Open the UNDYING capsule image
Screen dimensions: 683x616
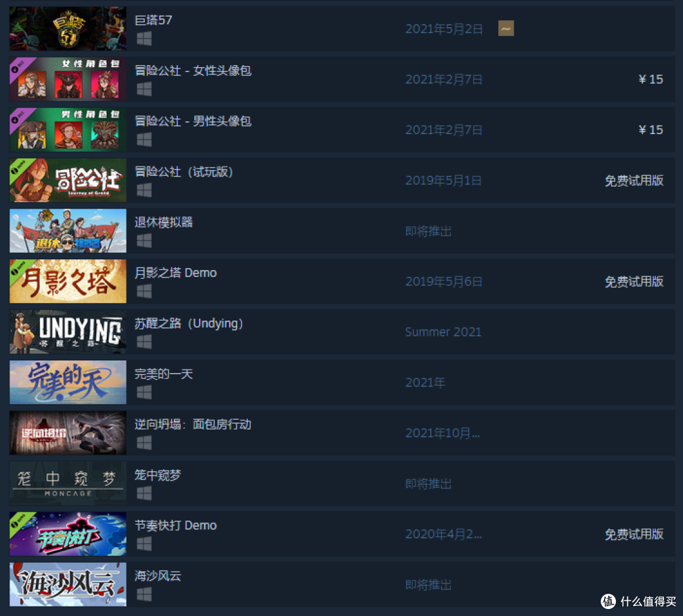[68, 332]
